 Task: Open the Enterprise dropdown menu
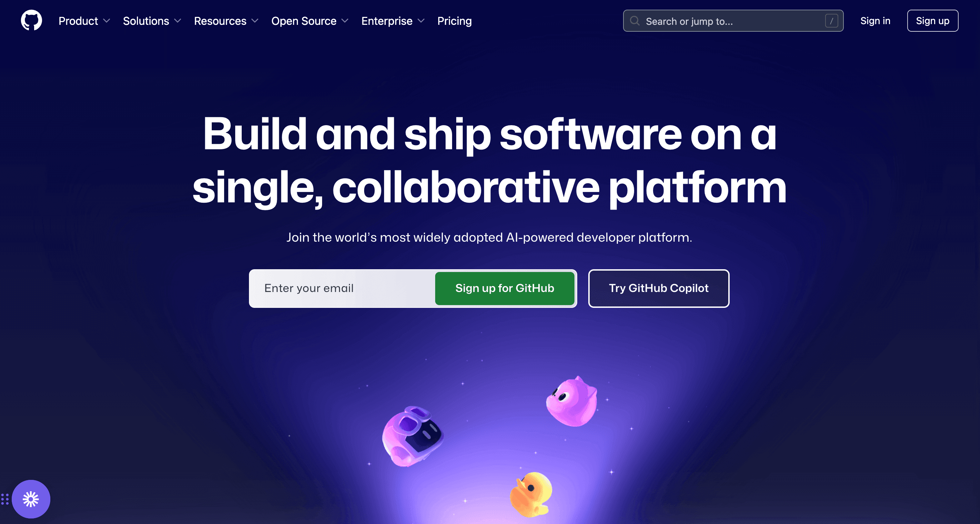coord(392,21)
